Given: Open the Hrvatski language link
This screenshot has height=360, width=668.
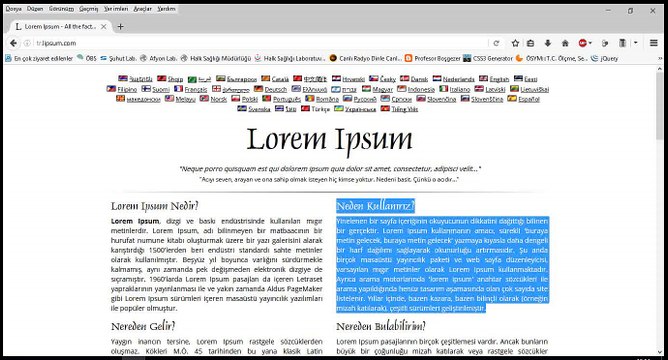Looking at the screenshot, I should (x=354, y=79).
